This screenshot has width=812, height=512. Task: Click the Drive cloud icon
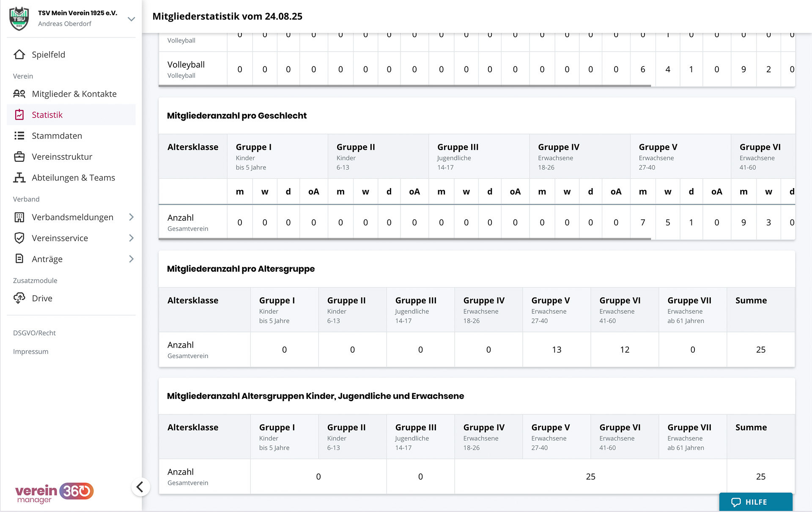click(x=19, y=298)
